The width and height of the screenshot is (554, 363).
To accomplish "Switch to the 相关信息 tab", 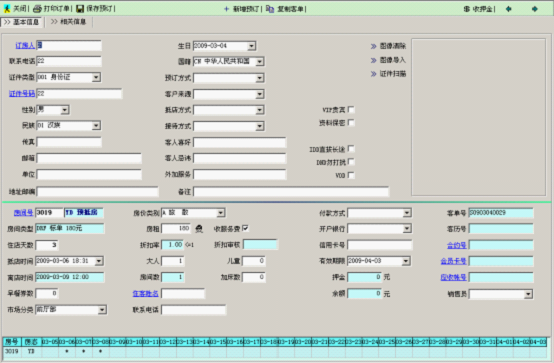I will coord(69,22).
